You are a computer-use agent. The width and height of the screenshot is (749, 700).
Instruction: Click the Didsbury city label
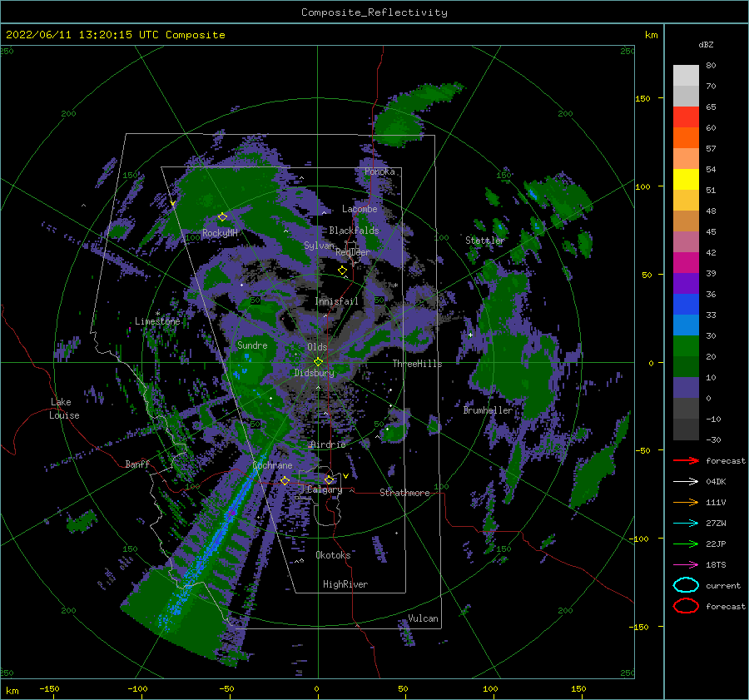tap(315, 373)
